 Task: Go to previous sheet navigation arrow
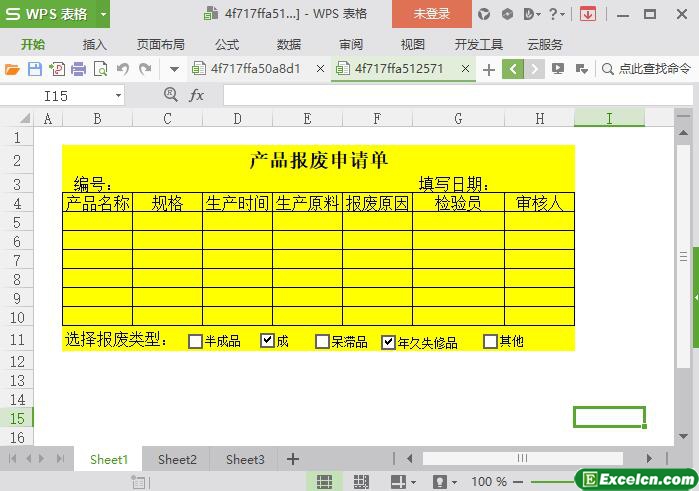(29, 458)
